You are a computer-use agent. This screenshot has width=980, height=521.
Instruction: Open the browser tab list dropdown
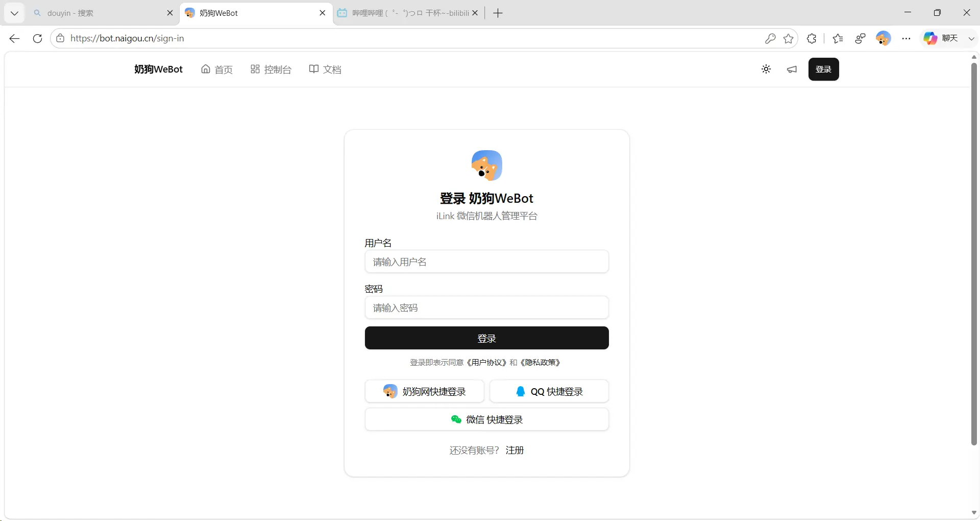pyautogui.click(x=14, y=13)
